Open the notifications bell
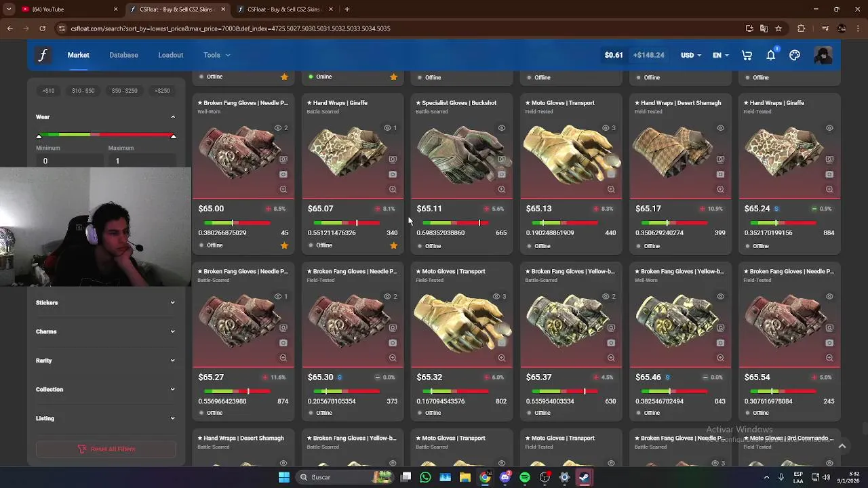Viewport: 868px width, 488px height. point(771,55)
